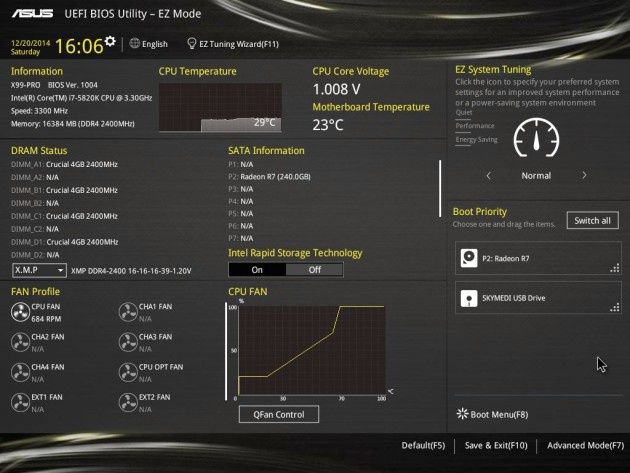Click the EXT2 FAN fan icon
630x473 pixels.
click(x=128, y=403)
